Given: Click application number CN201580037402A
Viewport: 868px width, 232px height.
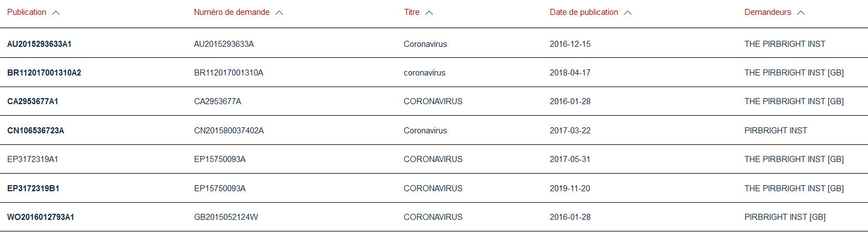Looking at the screenshot, I should tap(229, 131).
